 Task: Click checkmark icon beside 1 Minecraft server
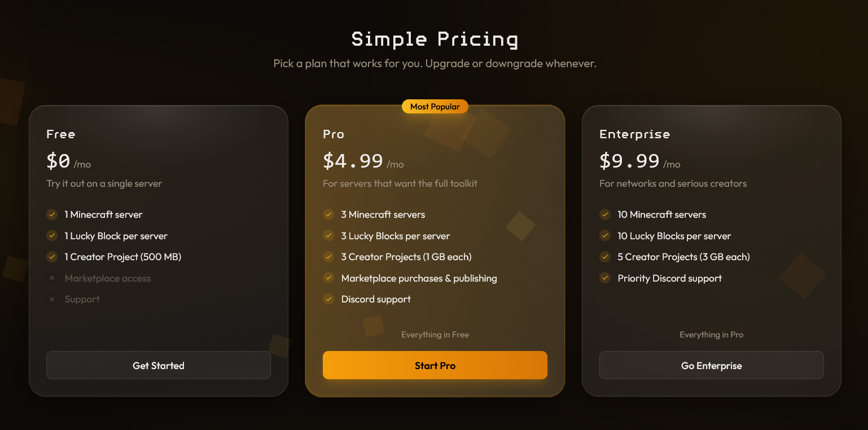52,214
